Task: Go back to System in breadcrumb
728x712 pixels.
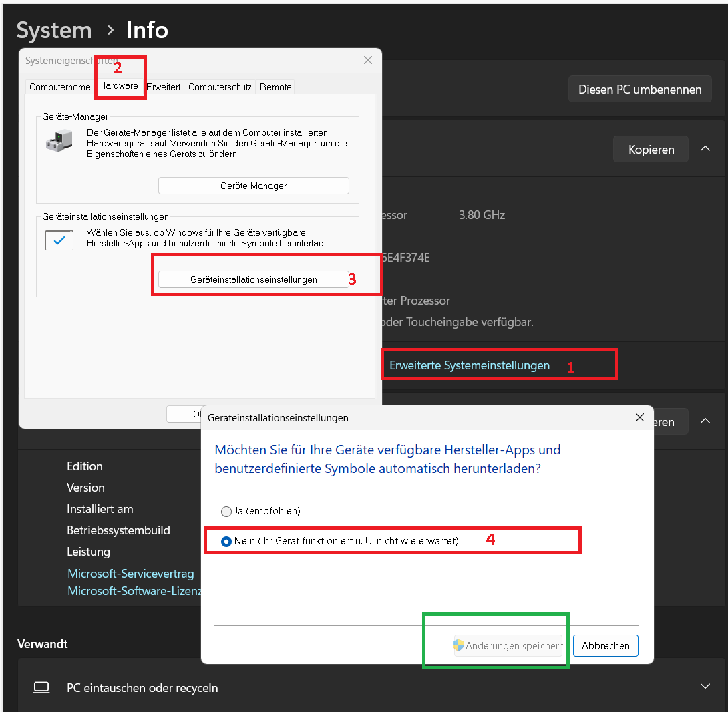Action: pos(54,31)
